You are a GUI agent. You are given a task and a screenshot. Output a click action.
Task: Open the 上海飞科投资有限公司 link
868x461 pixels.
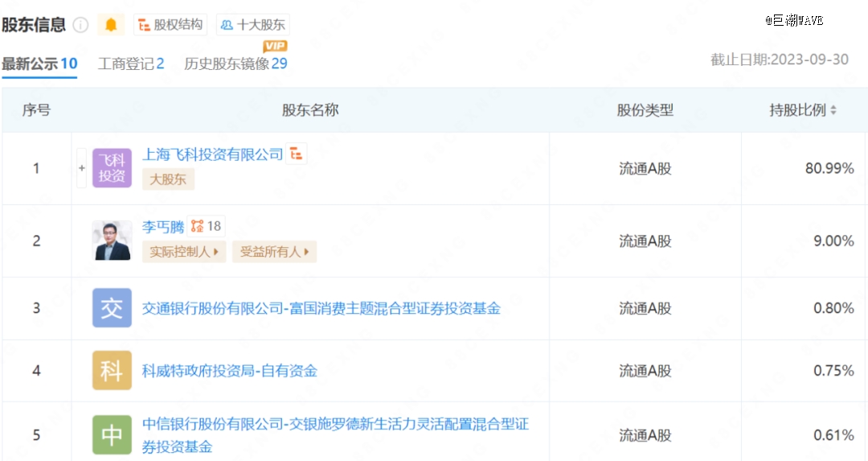tap(212, 154)
